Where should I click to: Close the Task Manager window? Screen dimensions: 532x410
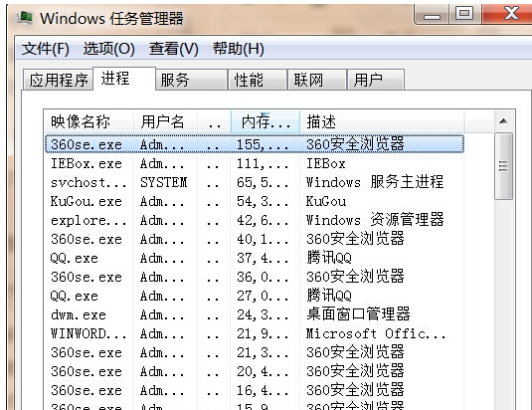click(x=507, y=14)
